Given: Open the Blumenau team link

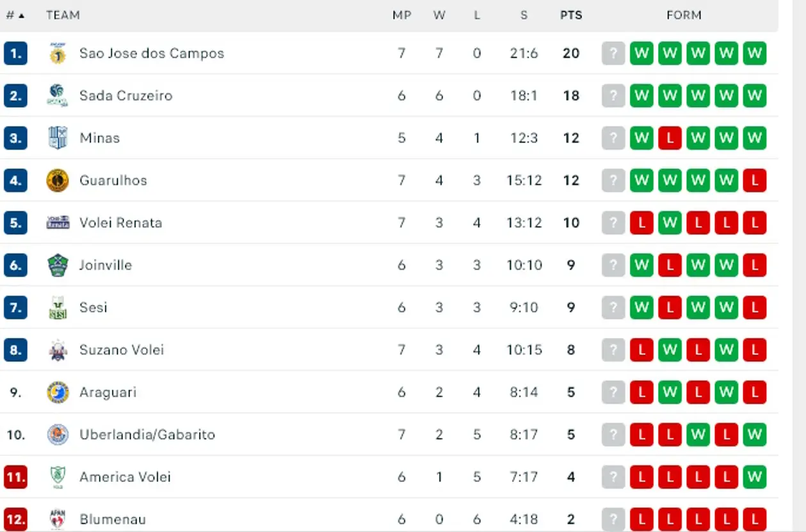Looking at the screenshot, I should 112,519.
